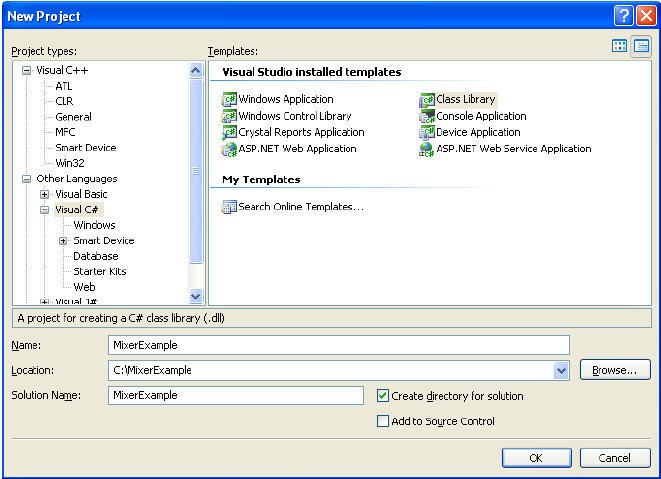Click the Browse... button
The image size is (661, 479).
tap(615, 370)
